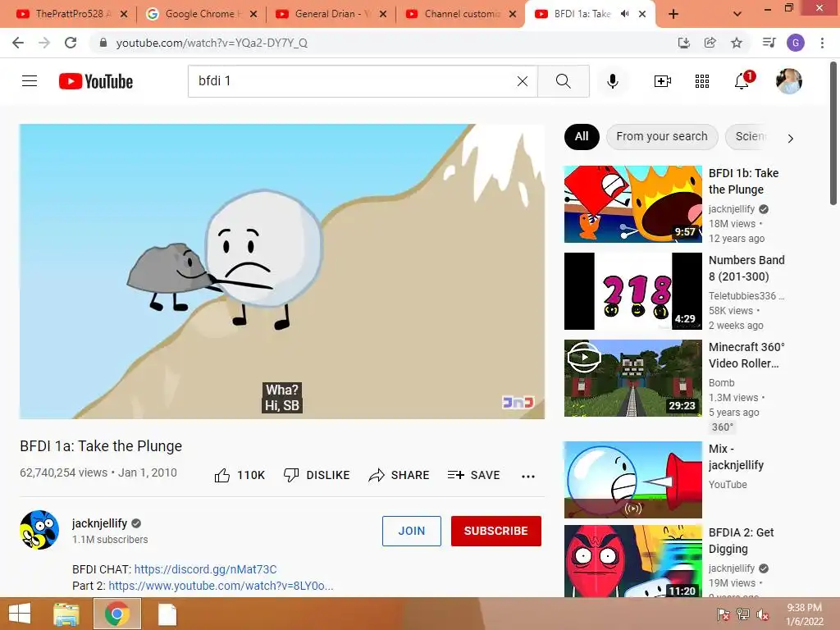Viewport: 840px width, 630px height.
Task: Select the All filter chip
Action: (x=582, y=137)
